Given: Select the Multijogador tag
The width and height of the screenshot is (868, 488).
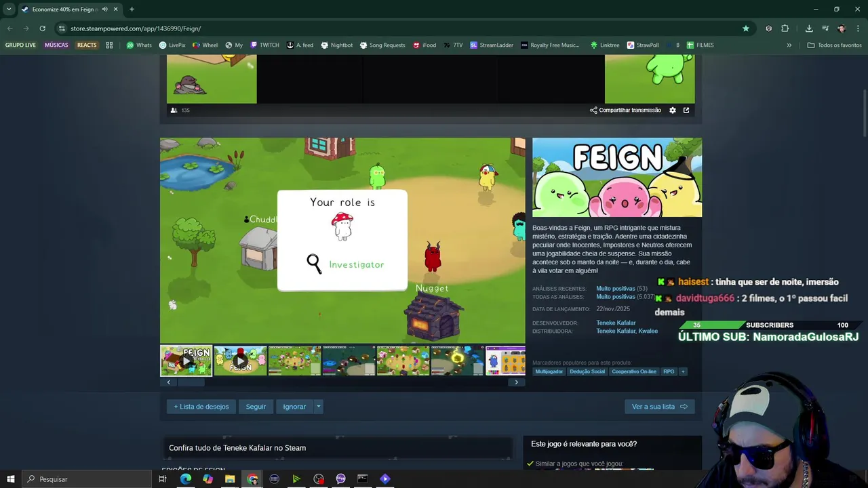Looking at the screenshot, I should coord(549,371).
